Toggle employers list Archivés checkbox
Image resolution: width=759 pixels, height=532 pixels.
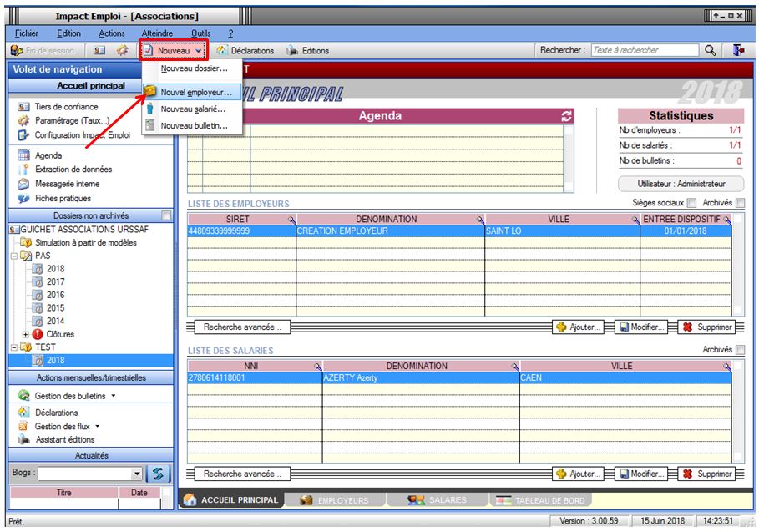[740, 203]
